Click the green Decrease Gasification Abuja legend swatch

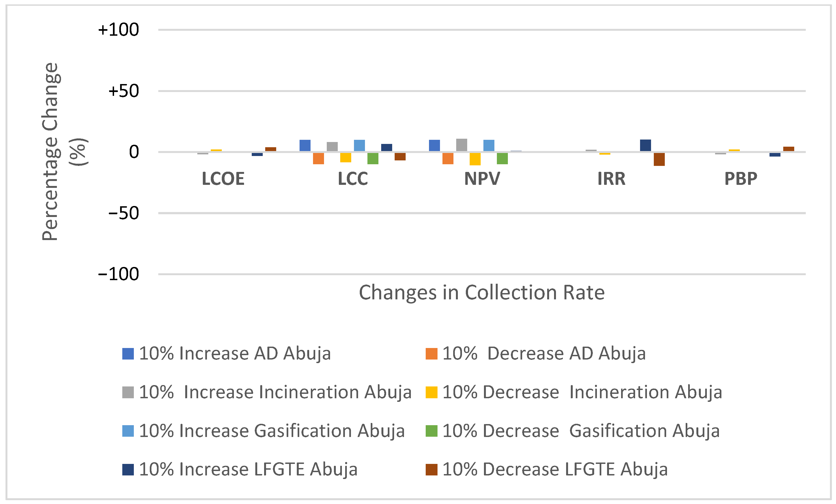click(431, 431)
